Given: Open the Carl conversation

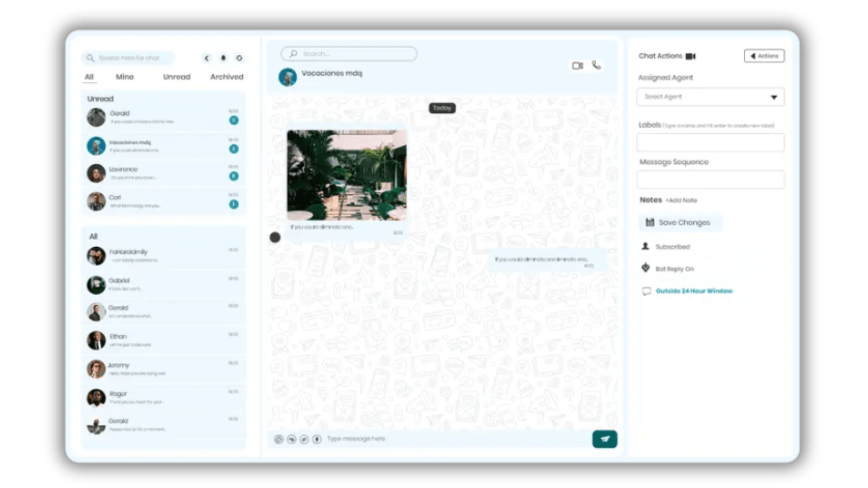Looking at the screenshot, I should pyautogui.click(x=163, y=202).
